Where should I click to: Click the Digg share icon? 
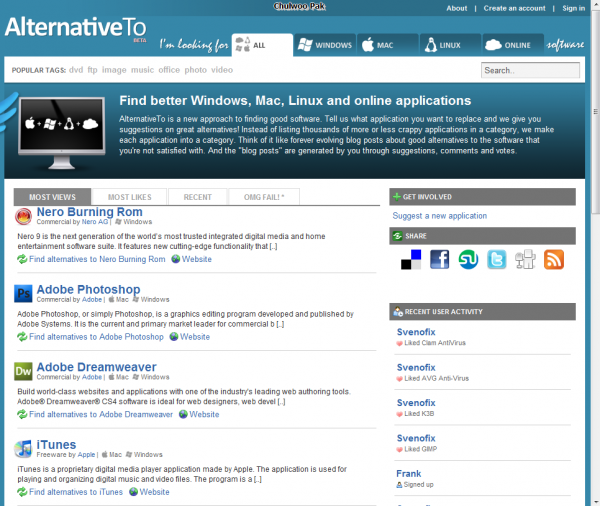pyautogui.click(x=525, y=260)
